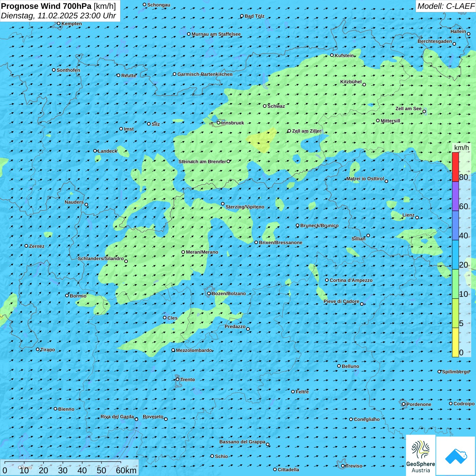Click the Kitzbühel city marker
476x476 pixels.
(364, 85)
